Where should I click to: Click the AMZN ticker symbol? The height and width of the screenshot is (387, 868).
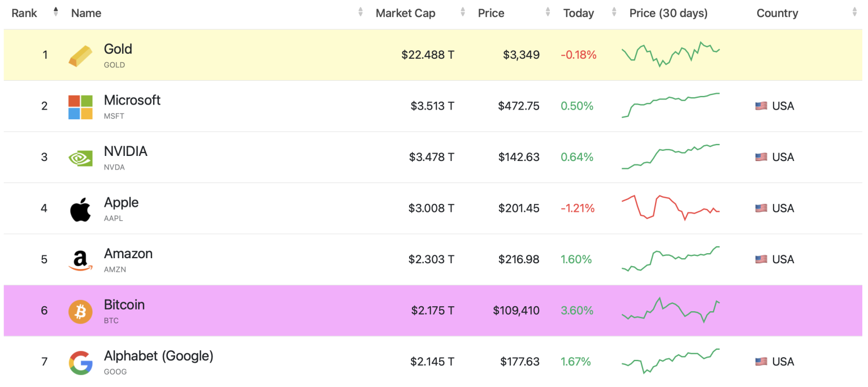[x=115, y=269]
